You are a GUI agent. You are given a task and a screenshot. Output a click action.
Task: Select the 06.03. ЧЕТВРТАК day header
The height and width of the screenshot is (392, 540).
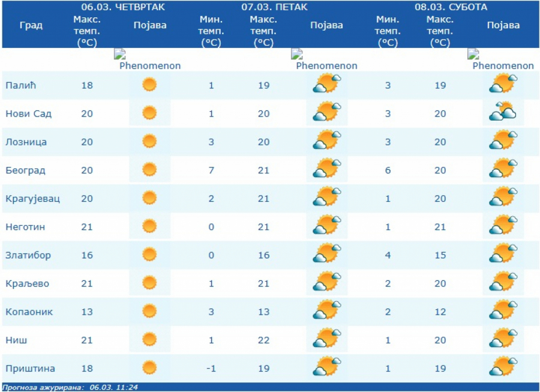[123, 7]
